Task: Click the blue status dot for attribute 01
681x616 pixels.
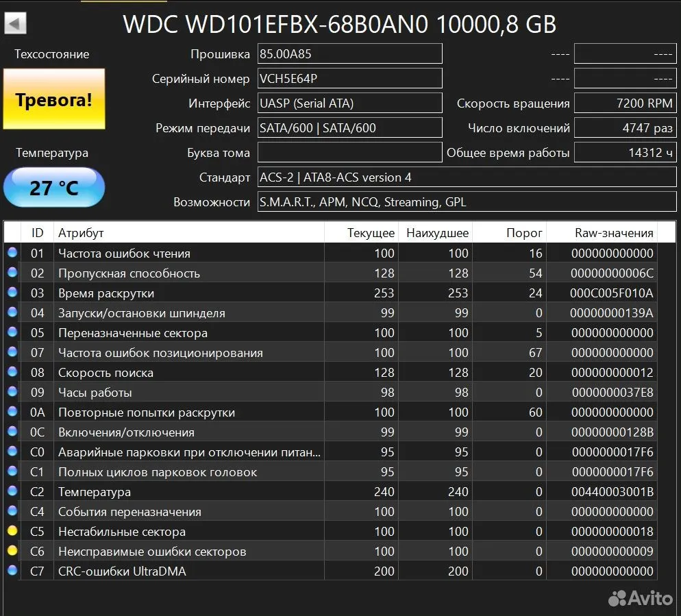Action: tap(12, 252)
